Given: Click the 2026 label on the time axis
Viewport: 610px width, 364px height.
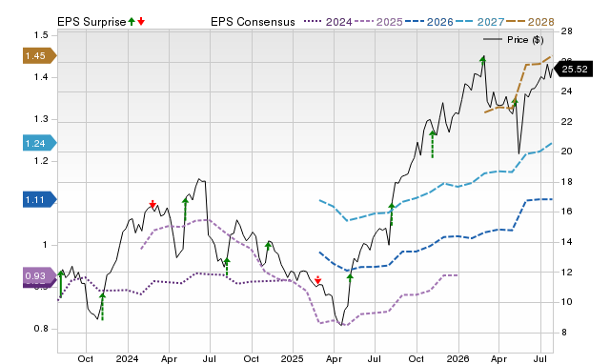Looking at the screenshot, I should tap(457, 358).
